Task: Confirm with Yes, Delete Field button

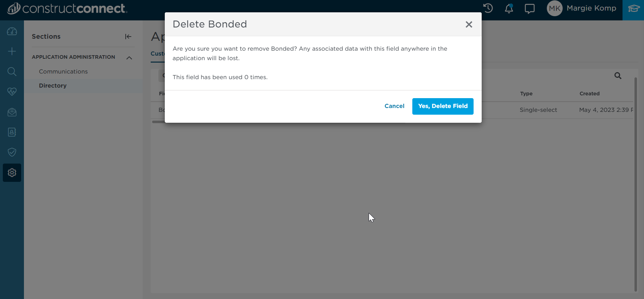Action: [443, 106]
